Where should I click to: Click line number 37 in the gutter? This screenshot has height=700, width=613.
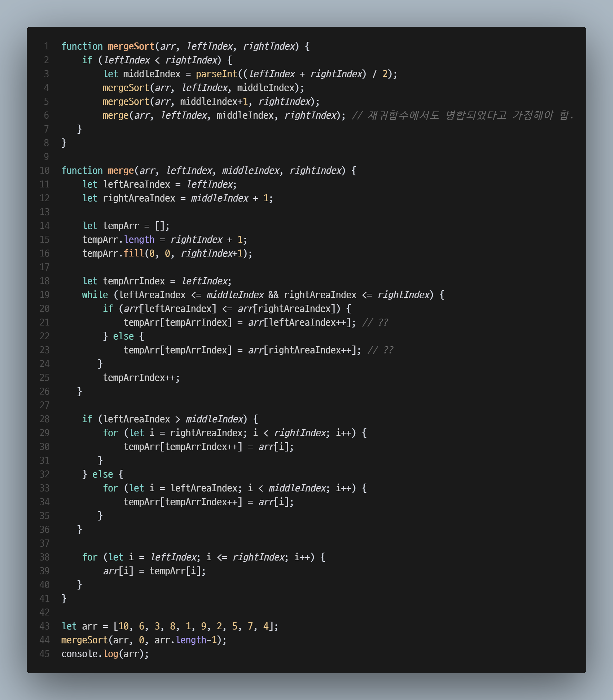click(45, 543)
